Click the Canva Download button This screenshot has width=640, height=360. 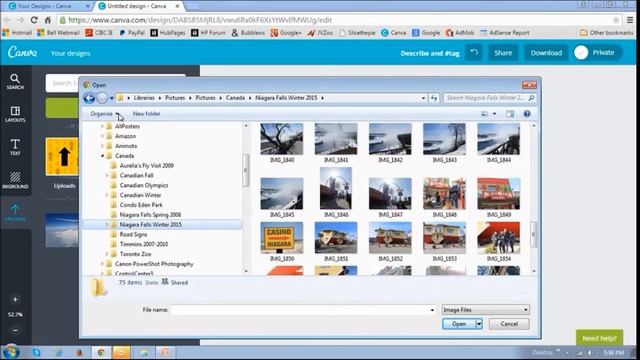(546, 53)
